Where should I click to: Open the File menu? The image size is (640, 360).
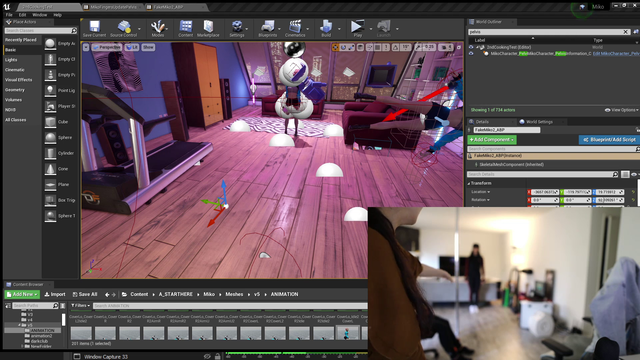(9, 15)
